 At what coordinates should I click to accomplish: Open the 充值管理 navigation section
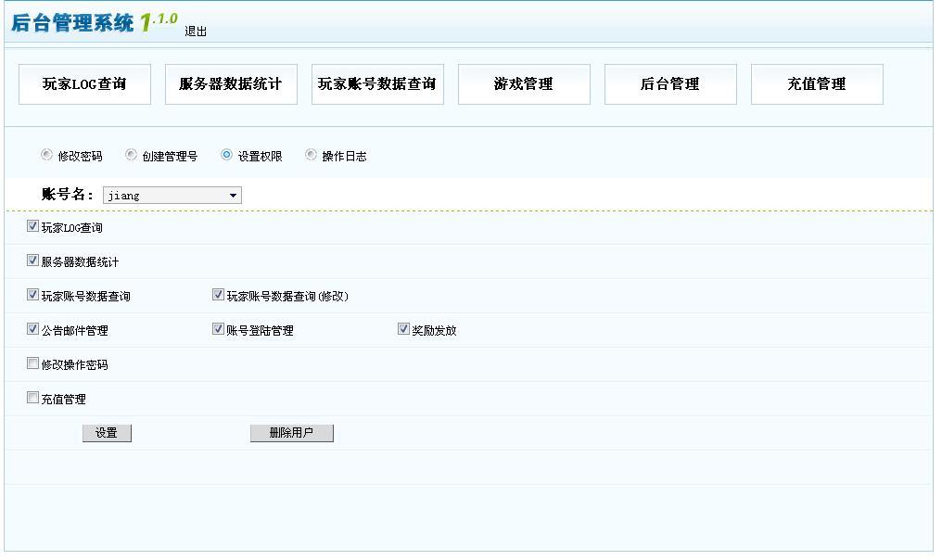click(817, 83)
